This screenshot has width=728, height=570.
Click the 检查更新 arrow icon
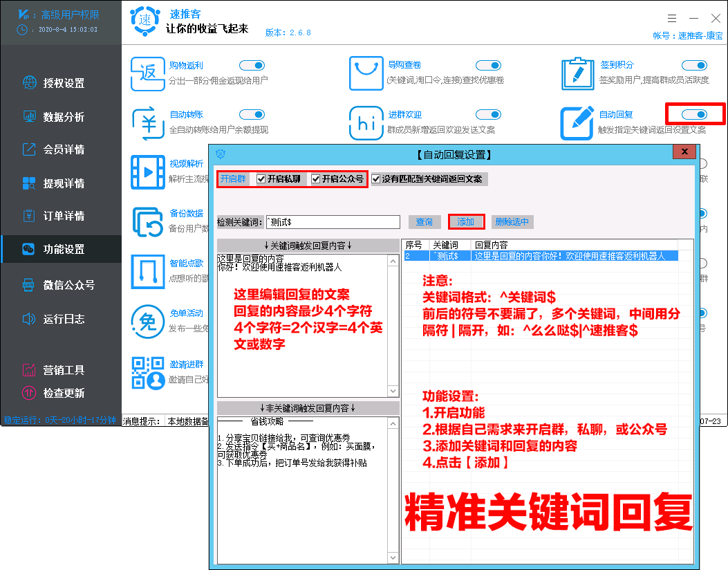point(29,393)
